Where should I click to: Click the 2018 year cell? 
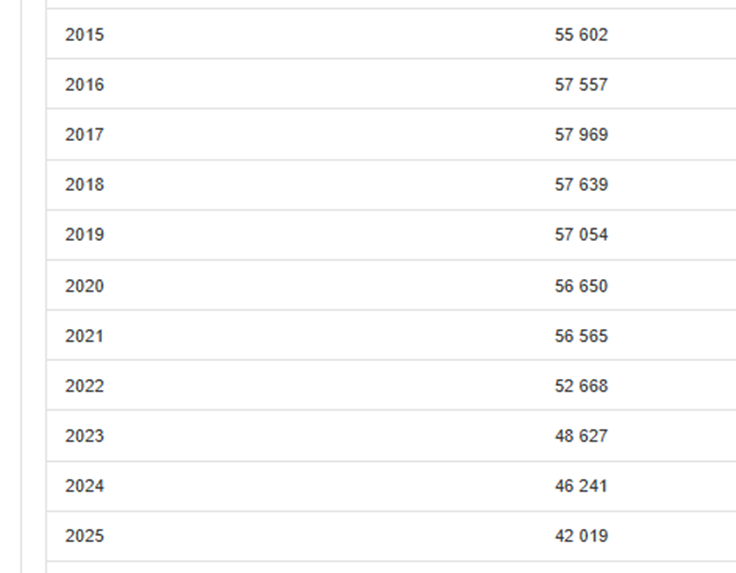(x=84, y=185)
